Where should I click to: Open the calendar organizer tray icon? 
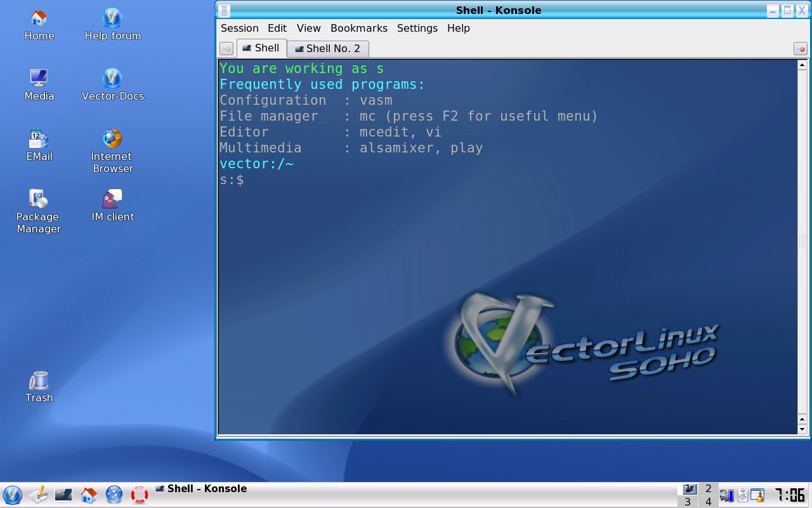coord(758,495)
